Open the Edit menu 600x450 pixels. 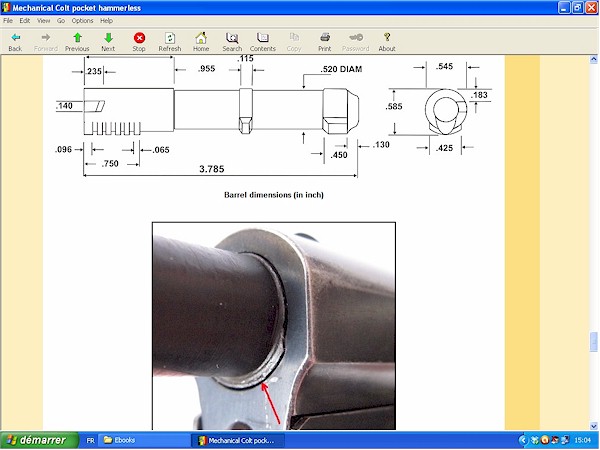[x=24, y=21]
